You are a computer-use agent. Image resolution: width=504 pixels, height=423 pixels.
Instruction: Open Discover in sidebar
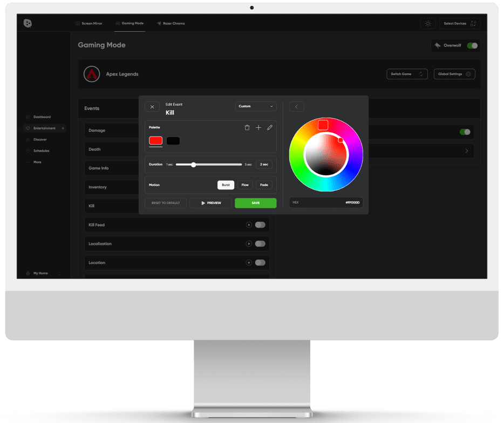40,140
